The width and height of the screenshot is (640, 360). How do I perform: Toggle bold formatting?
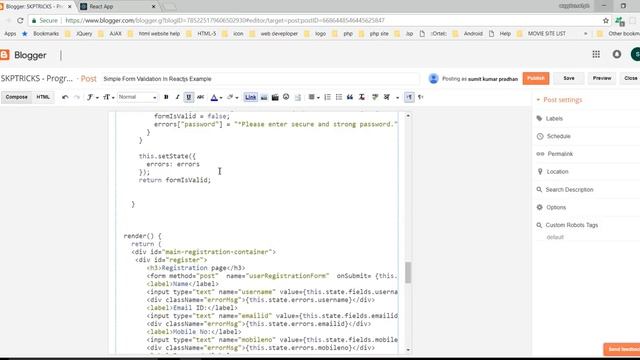point(166,97)
